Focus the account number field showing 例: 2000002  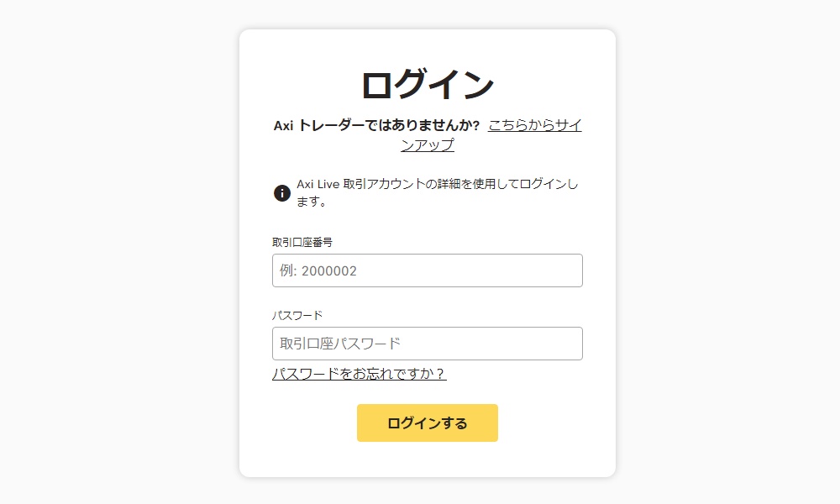click(428, 270)
